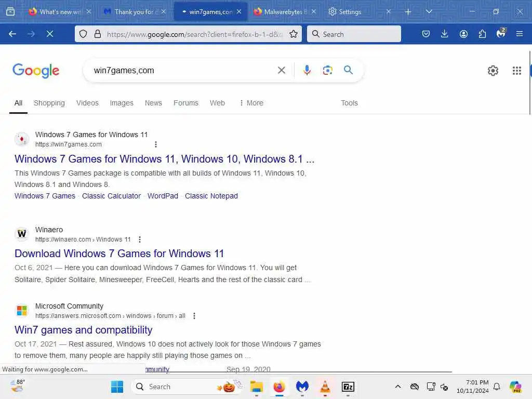Image resolution: width=532 pixels, height=399 pixels.
Task: Switch to "Thank you for" tab
Action: [x=135, y=11]
